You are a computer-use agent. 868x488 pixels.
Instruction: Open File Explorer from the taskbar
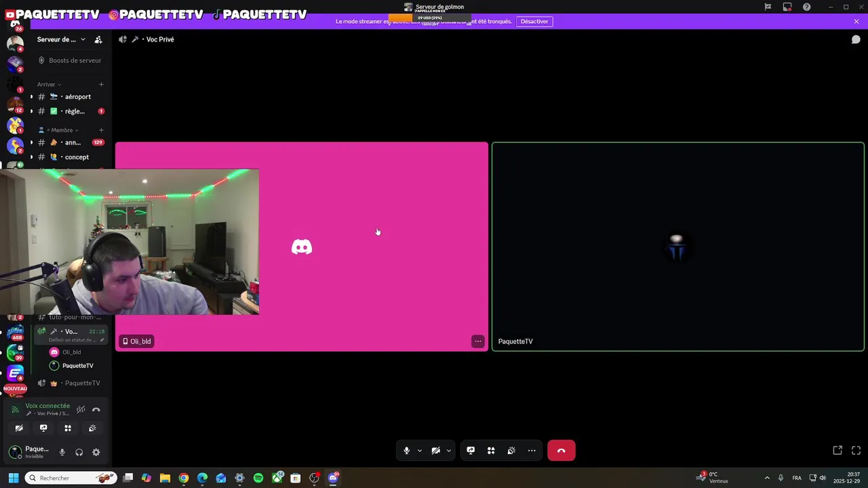coord(165,478)
